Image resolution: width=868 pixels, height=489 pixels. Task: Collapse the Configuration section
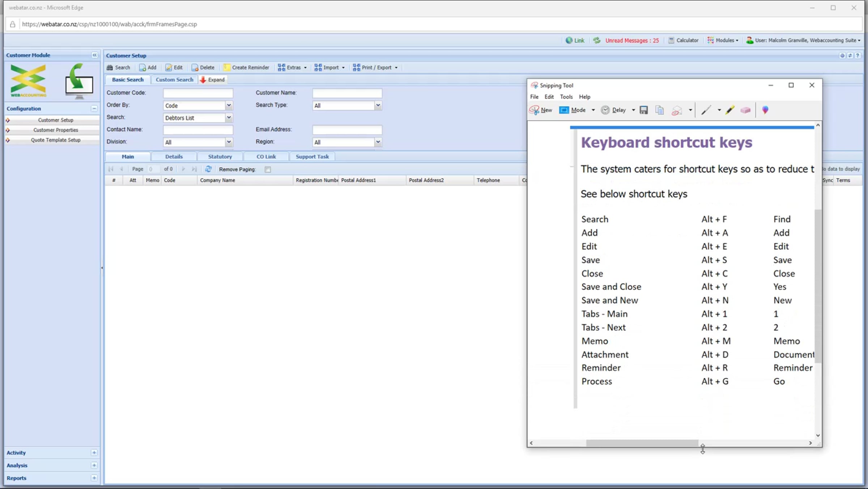pyautogui.click(x=94, y=109)
